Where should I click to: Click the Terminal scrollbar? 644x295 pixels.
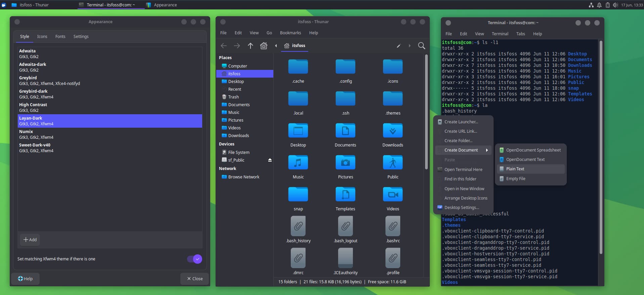(x=601, y=147)
